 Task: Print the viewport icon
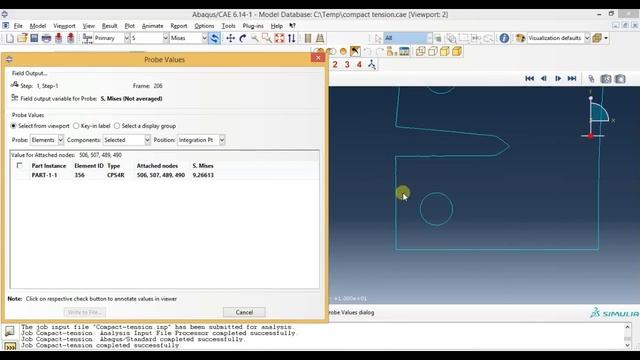[46, 38]
